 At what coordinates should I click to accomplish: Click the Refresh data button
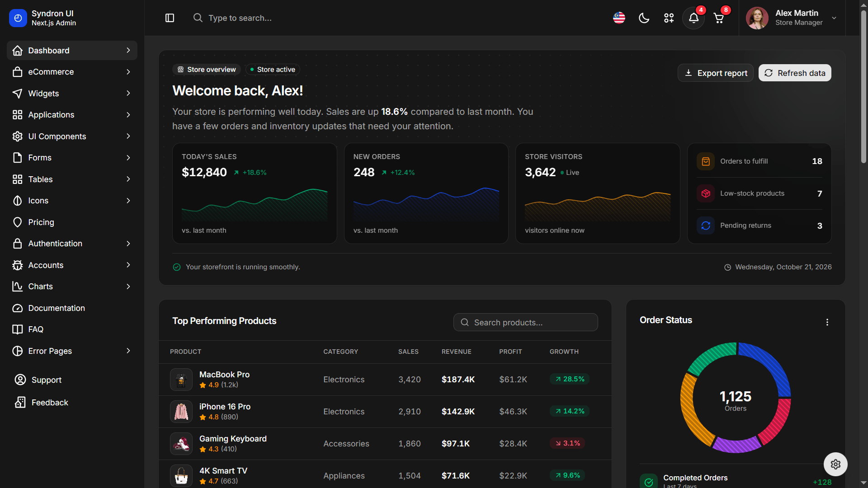pos(794,73)
